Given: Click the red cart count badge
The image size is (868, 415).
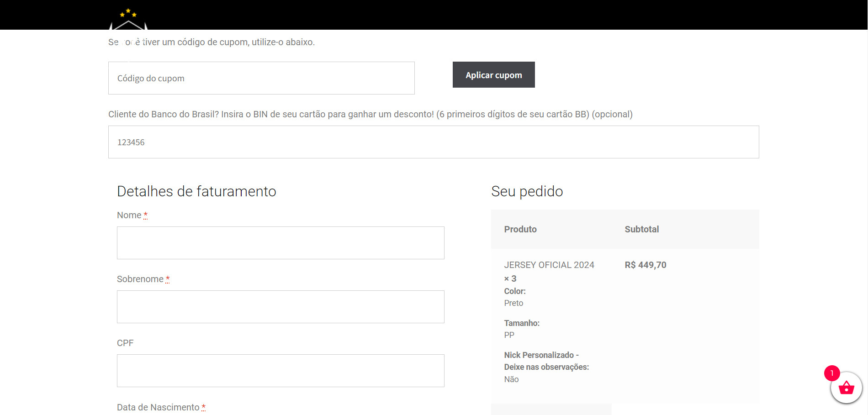Looking at the screenshot, I should tap(832, 373).
